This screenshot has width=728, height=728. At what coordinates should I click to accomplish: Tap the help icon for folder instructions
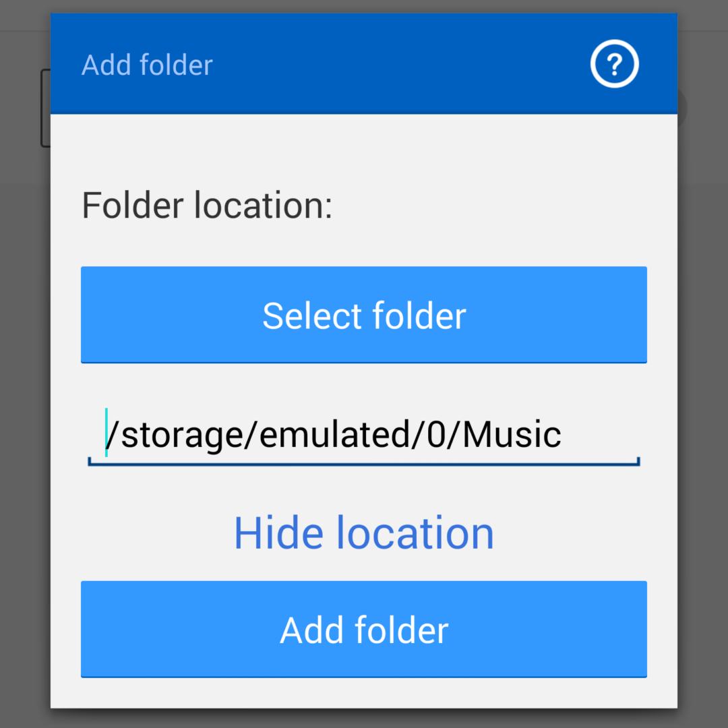(x=614, y=64)
